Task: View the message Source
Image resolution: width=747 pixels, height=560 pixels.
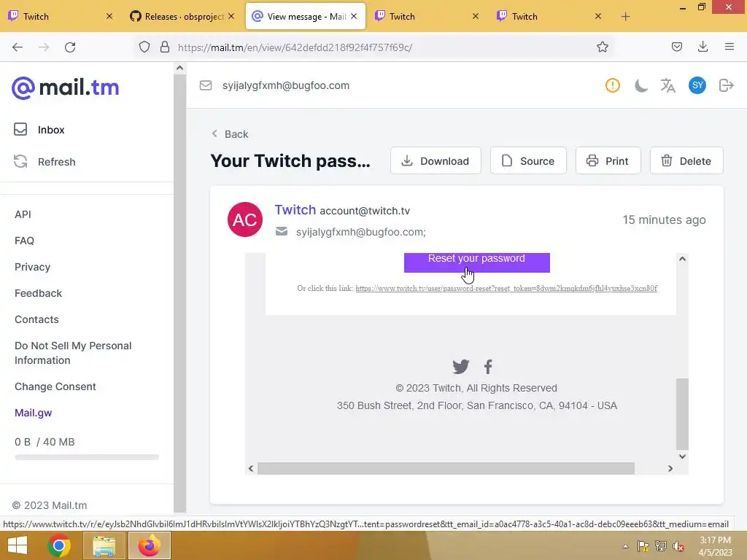Action: pyautogui.click(x=528, y=161)
